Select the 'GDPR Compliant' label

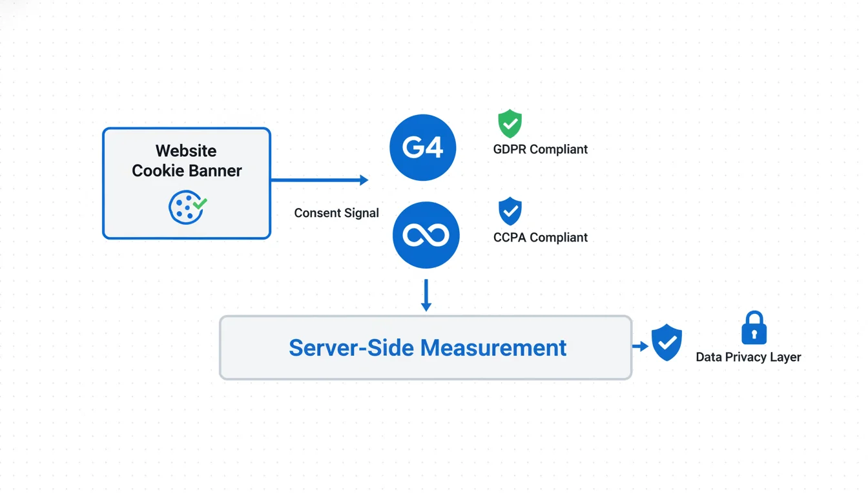540,149
